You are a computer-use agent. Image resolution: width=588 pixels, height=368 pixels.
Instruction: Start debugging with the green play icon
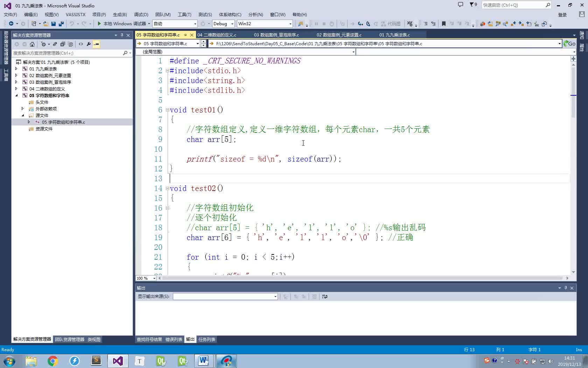(x=99, y=23)
